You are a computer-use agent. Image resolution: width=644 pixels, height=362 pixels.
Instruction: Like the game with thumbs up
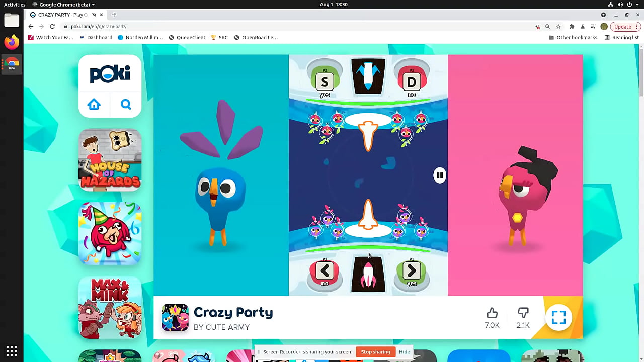pyautogui.click(x=492, y=313)
